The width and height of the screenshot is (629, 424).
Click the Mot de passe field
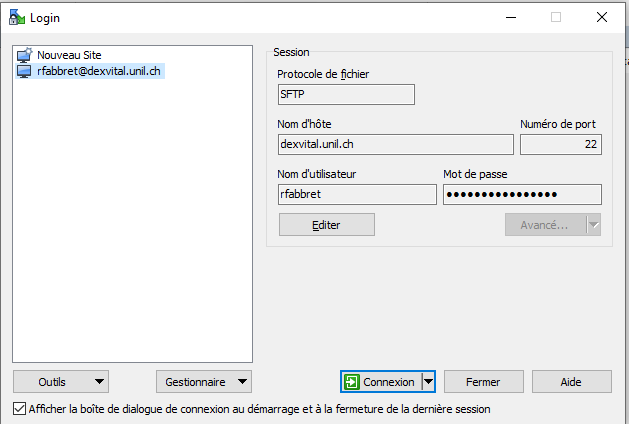point(521,194)
